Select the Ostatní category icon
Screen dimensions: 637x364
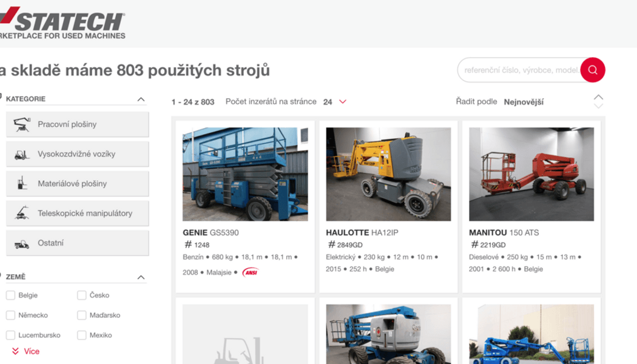pyautogui.click(x=22, y=243)
